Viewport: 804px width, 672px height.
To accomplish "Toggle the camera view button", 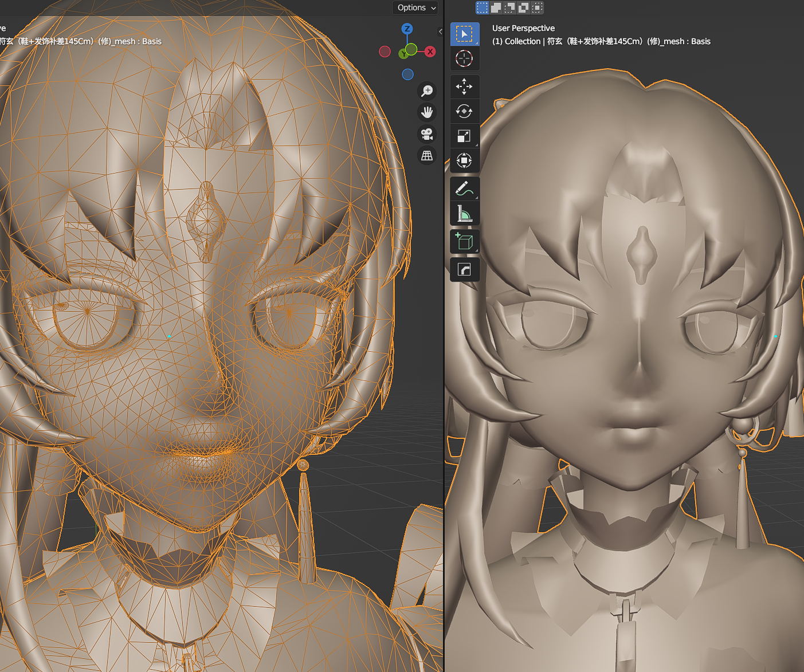I will pos(427,134).
